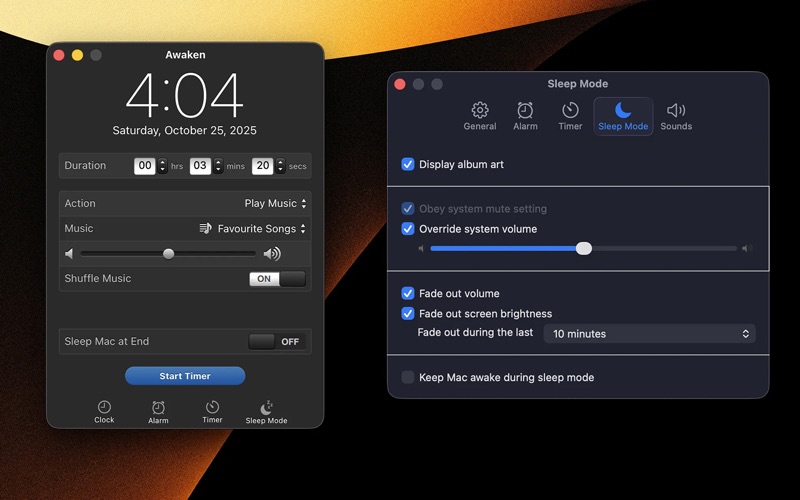Disable Fade out volume checkbox

click(x=408, y=293)
